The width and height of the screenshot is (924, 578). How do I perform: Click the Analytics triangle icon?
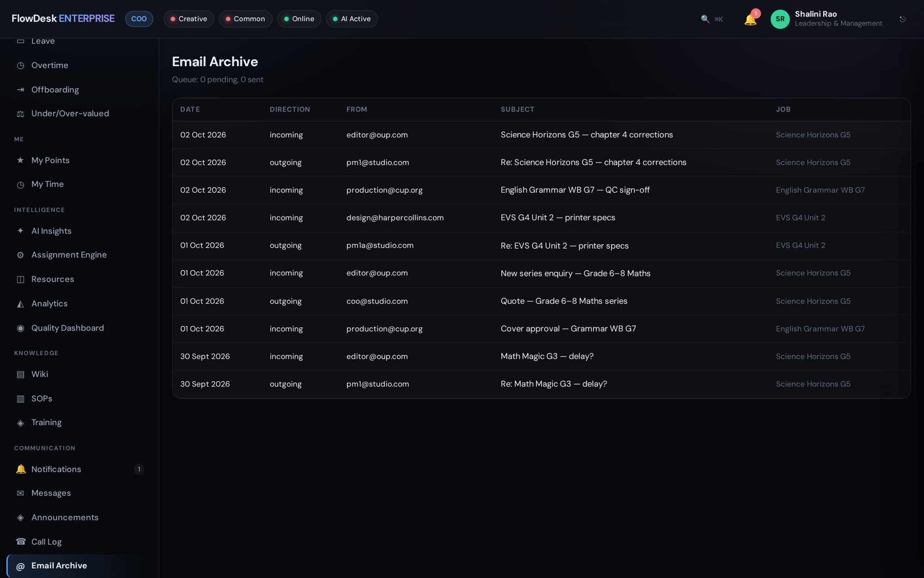click(x=20, y=304)
